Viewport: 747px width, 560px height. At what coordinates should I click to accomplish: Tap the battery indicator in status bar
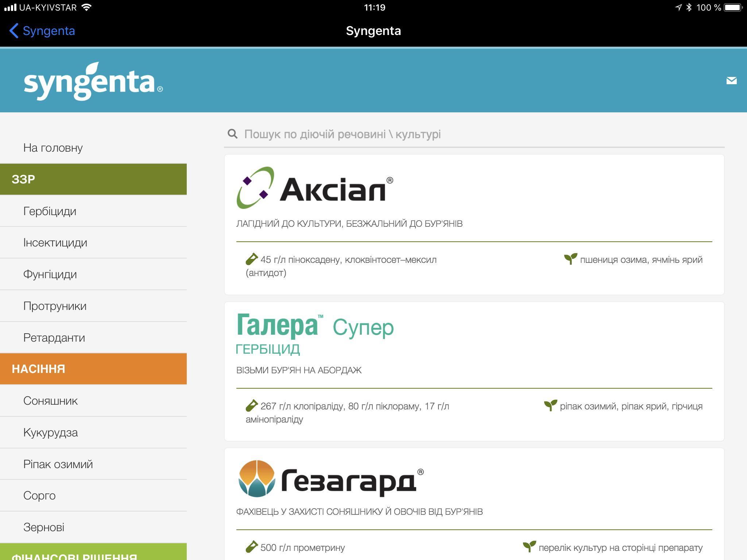pyautogui.click(x=733, y=7)
